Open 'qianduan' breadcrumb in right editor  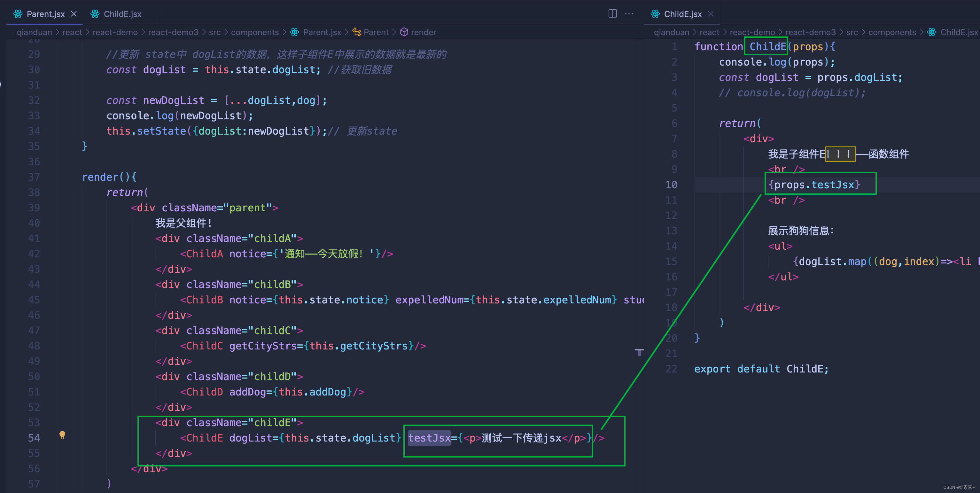pyautogui.click(x=672, y=32)
